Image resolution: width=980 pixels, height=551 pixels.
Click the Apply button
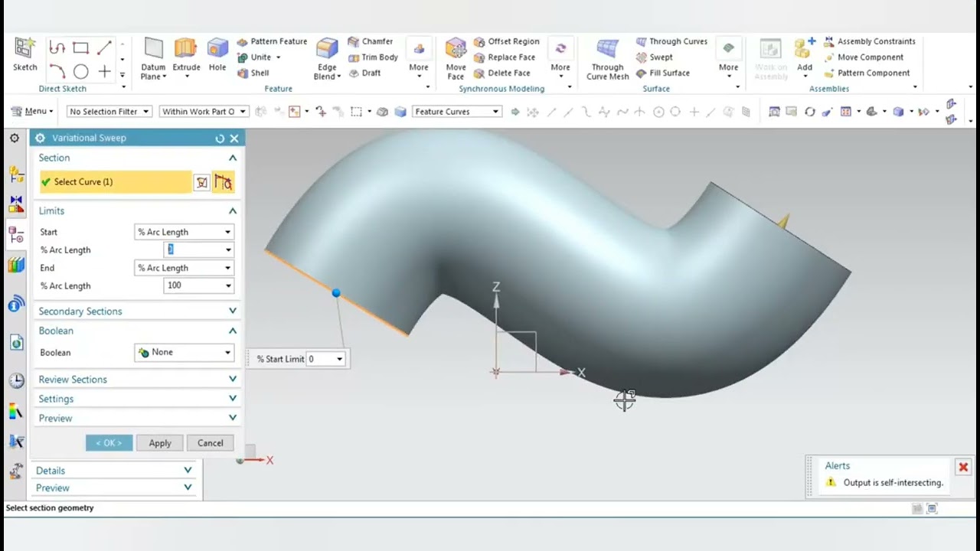coord(160,443)
